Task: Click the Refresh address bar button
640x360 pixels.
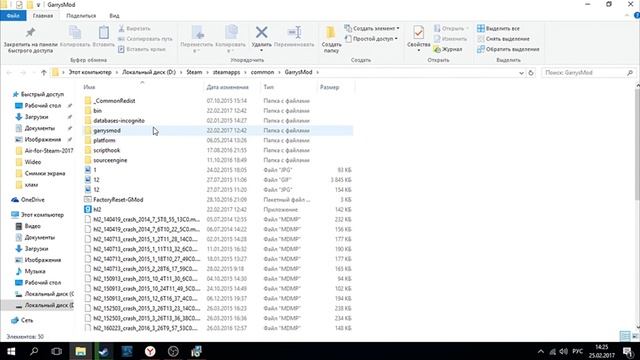Action: click(531, 73)
